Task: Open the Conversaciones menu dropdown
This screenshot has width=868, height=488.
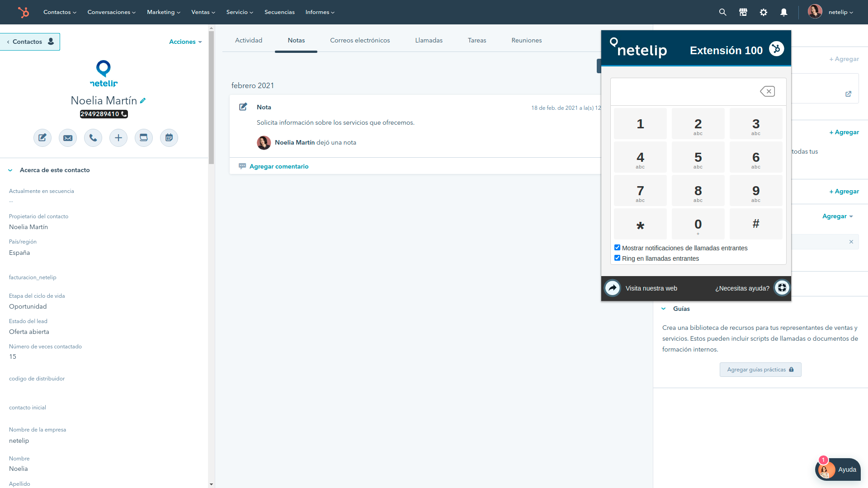Action: pos(111,12)
